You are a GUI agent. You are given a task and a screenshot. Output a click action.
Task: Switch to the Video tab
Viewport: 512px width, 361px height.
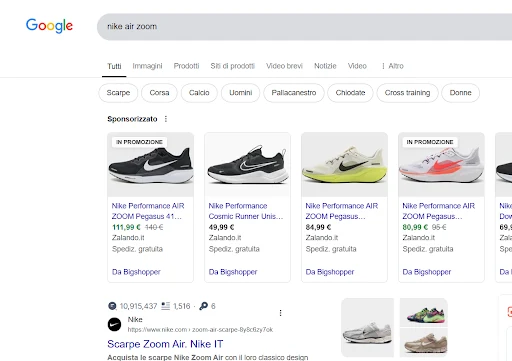tap(357, 66)
